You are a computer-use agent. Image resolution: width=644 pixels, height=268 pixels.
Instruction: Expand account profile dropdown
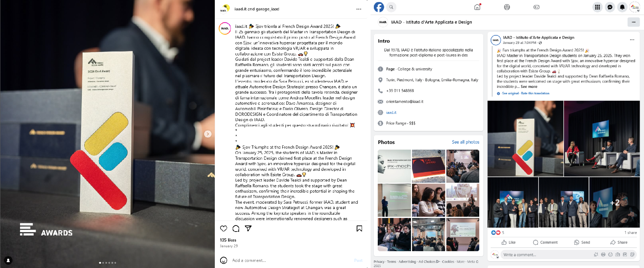click(x=635, y=7)
